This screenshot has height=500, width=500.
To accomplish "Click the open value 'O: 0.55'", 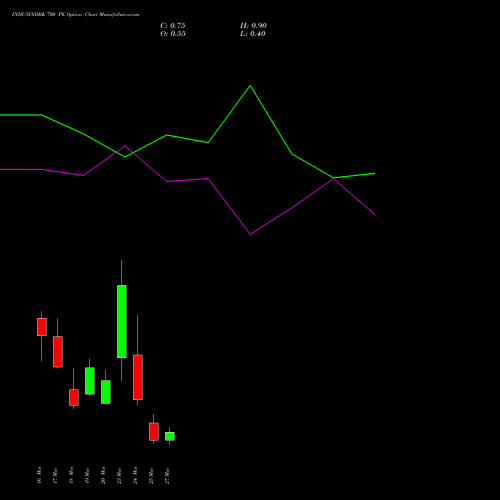I will coord(173,34).
